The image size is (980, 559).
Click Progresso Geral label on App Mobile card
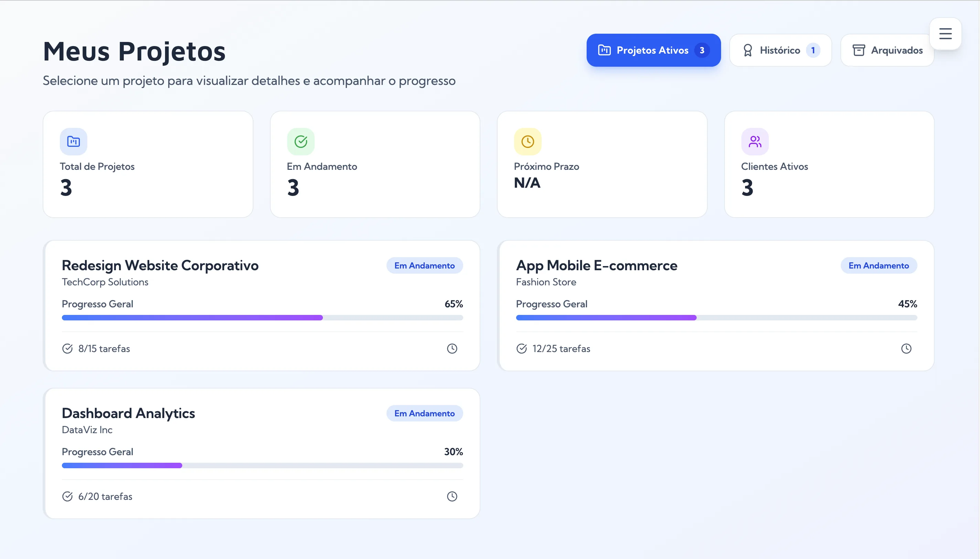pyautogui.click(x=552, y=304)
